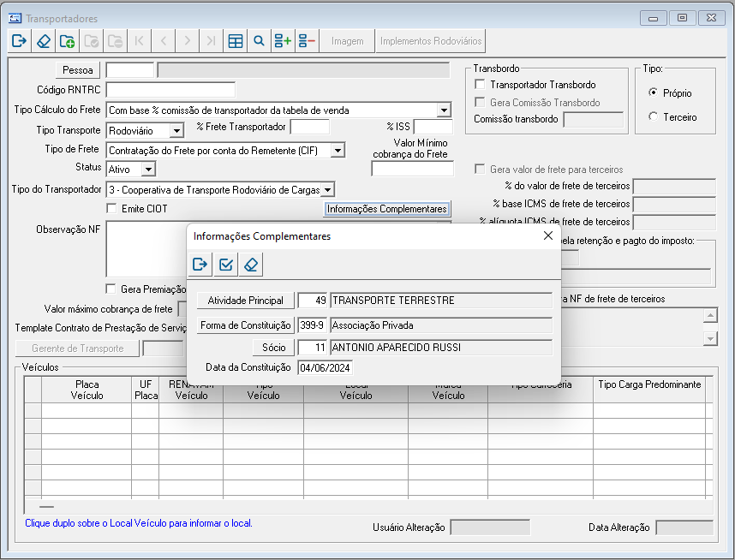Click the Placa Veículo column header
This screenshot has width=735, height=560.
(x=87, y=390)
